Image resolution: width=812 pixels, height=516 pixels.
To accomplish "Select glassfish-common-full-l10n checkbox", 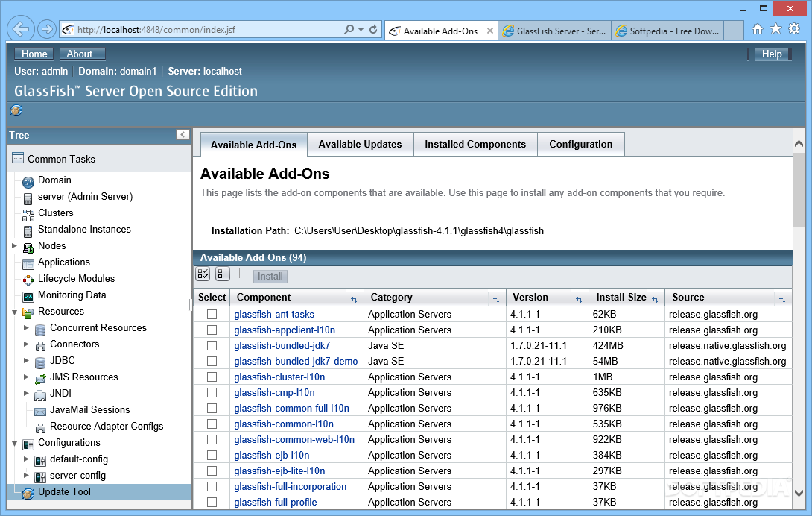I will pos(212,408).
